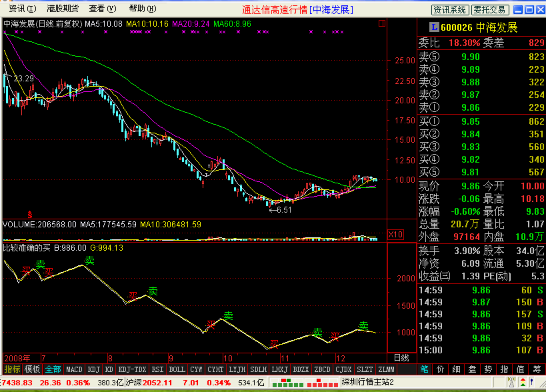
Task: Switch to the CYHT indicator
Action: click(215, 369)
